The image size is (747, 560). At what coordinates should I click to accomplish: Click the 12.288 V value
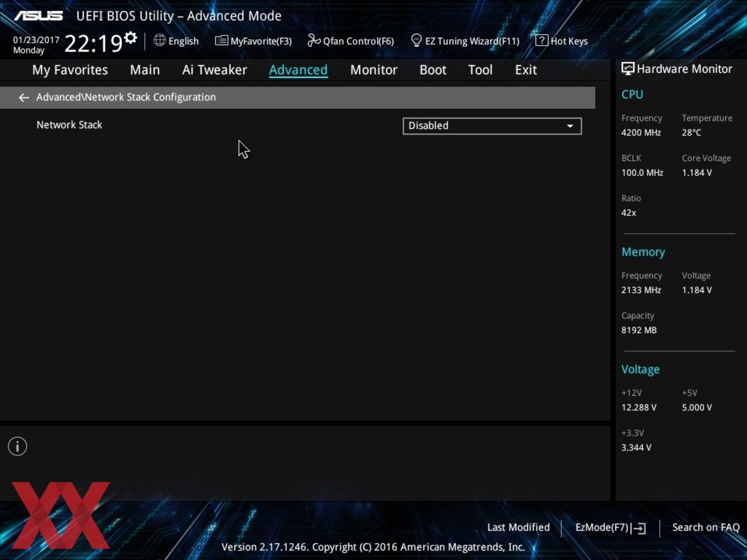(639, 407)
